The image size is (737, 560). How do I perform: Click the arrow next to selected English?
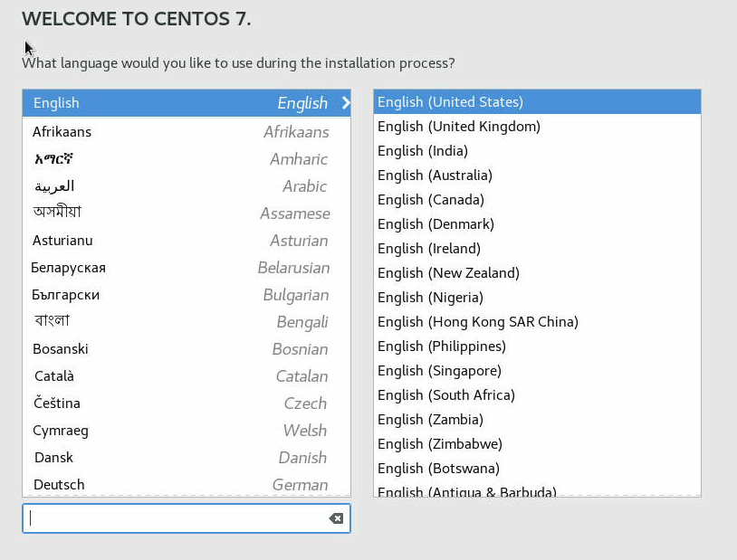pyautogui.click(x=345, y=103)
